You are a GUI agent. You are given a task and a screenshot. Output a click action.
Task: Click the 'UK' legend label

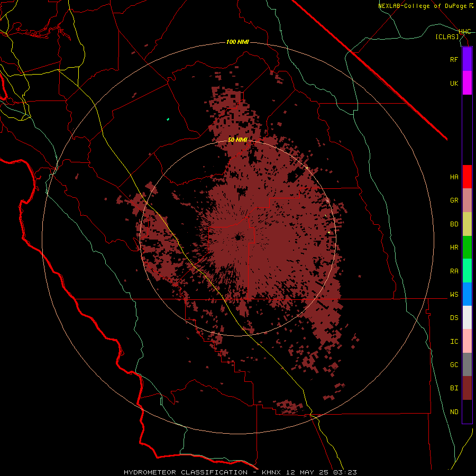coord(454,83)
